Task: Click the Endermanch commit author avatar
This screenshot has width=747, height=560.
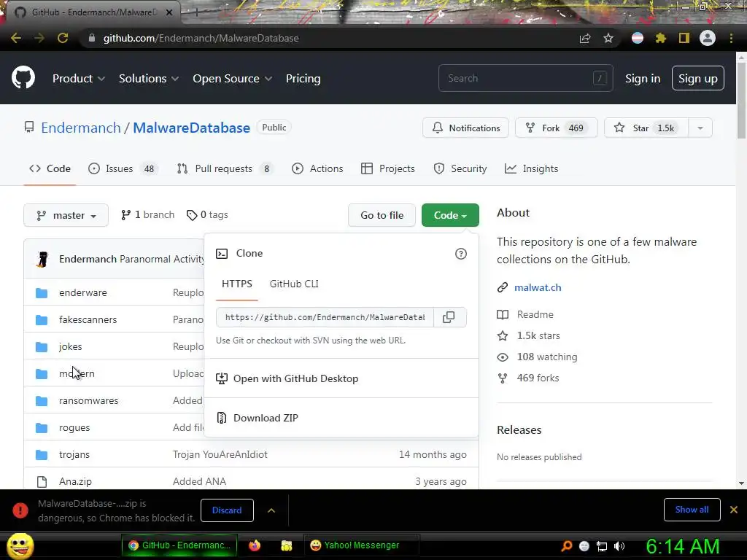Action: (x=42, y=259)
